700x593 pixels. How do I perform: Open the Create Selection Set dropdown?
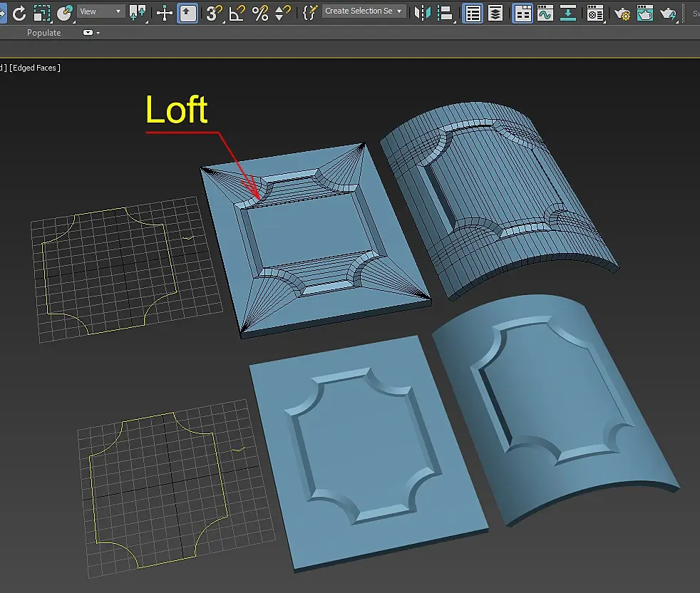click(364, 11)
